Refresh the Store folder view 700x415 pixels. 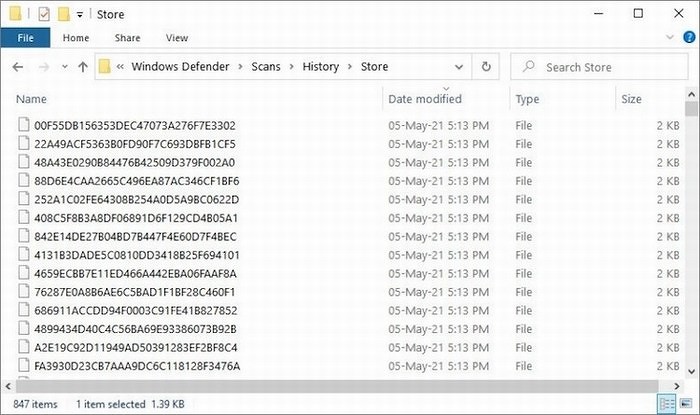[486, 67]
